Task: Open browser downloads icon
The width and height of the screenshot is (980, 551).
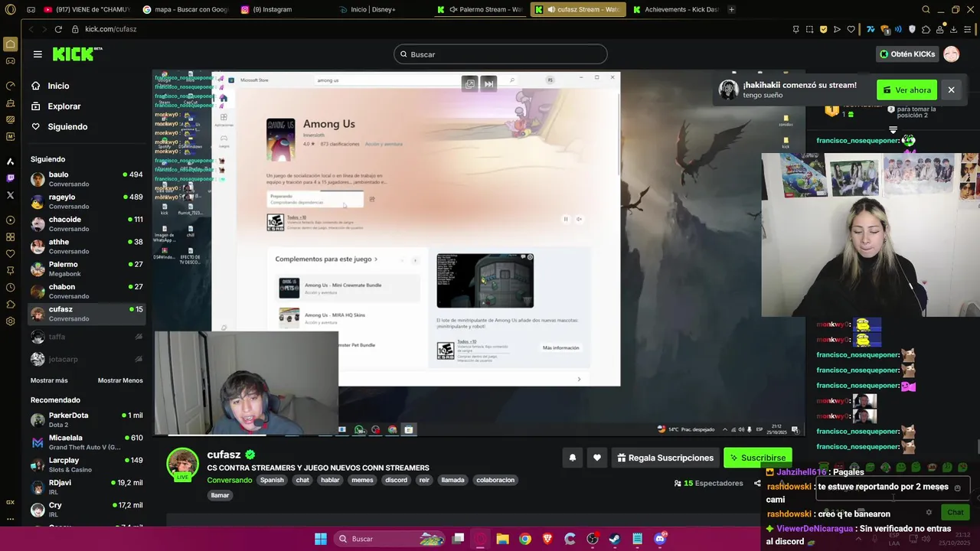Action: (952, 29)
